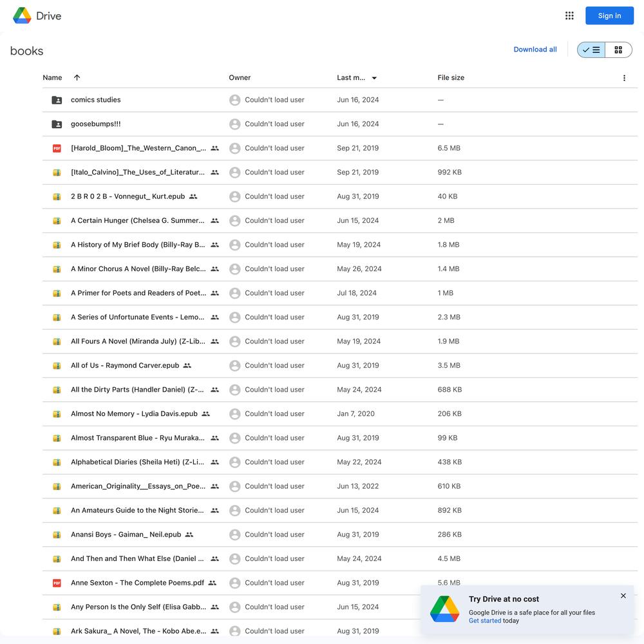Viewport: 644px width, 644px height.
Task: Reverse sort direction with Name arrow
Action: tap(77, 78)
